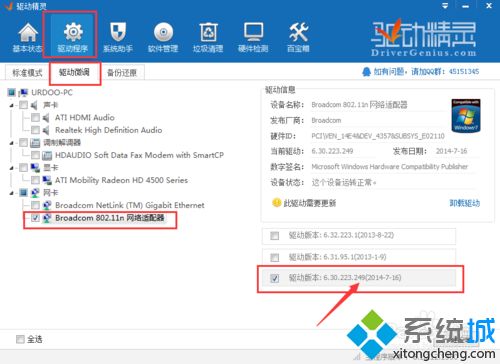Click the current driver value 6.30.223.249
The height and width of the screenshot is (364, 500).
332,151
